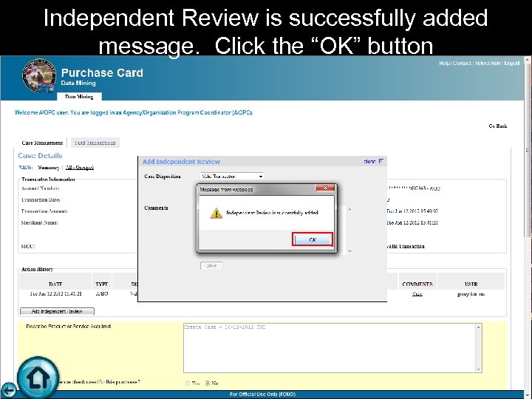Click the Select Role link
The height and width of the screenshot is (399, 532).
(x=488, y=63)
